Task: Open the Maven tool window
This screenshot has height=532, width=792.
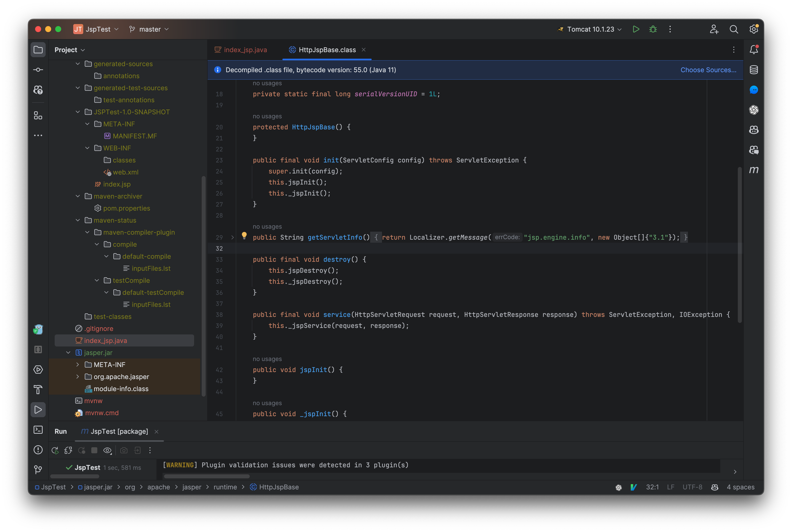Action: [x=754, y=170]
